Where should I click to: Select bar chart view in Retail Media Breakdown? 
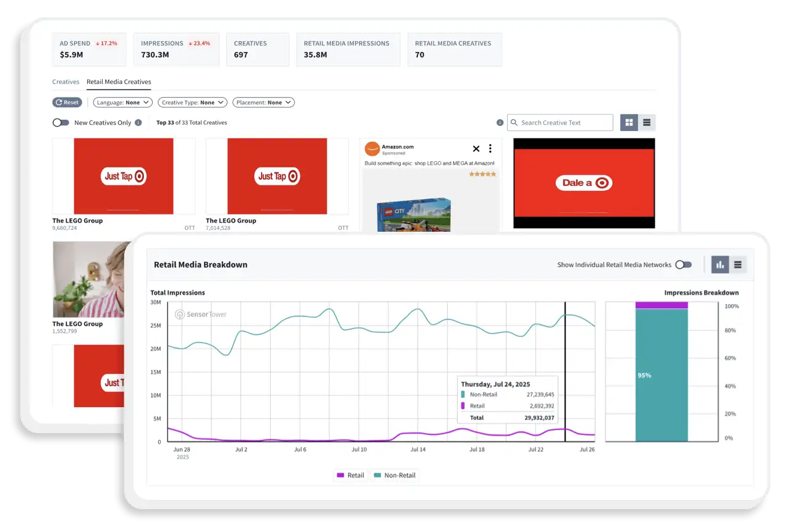pyautogui.click(x=720, y=264)
